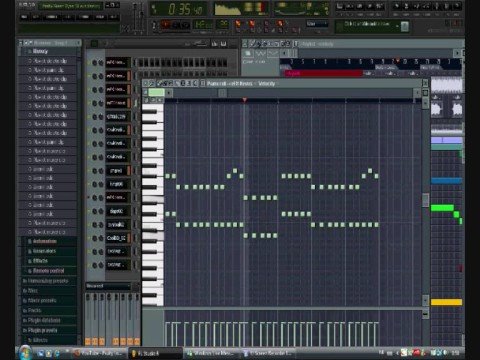Click the audio waveform clip thumbnail
This screenshot has width=480, height=360.
(447, 85)
